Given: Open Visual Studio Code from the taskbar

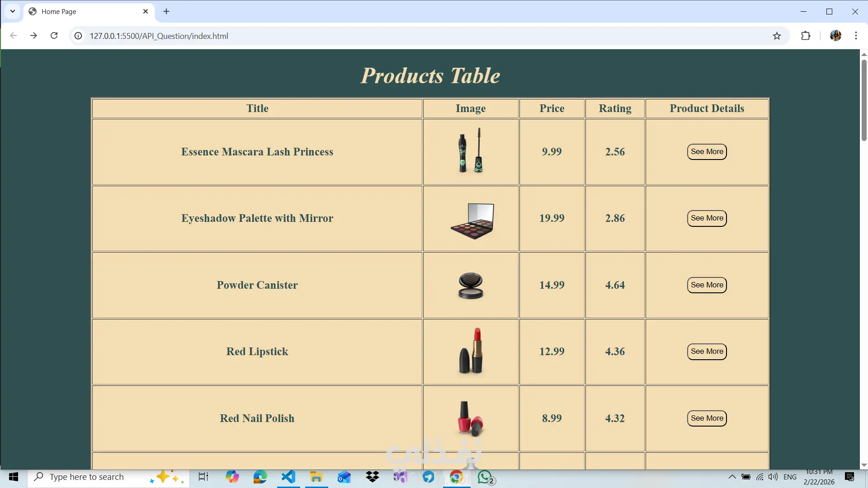Looking at the screenshot, I should [288, 477].
